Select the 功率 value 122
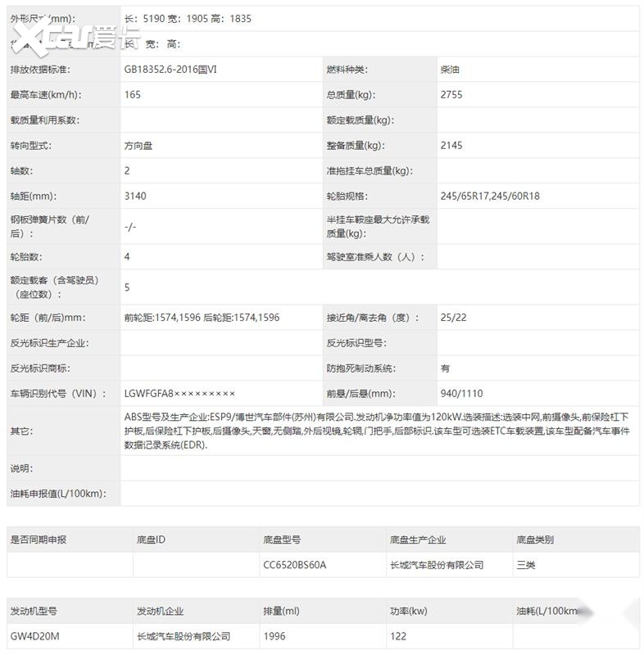 point(398,636)
